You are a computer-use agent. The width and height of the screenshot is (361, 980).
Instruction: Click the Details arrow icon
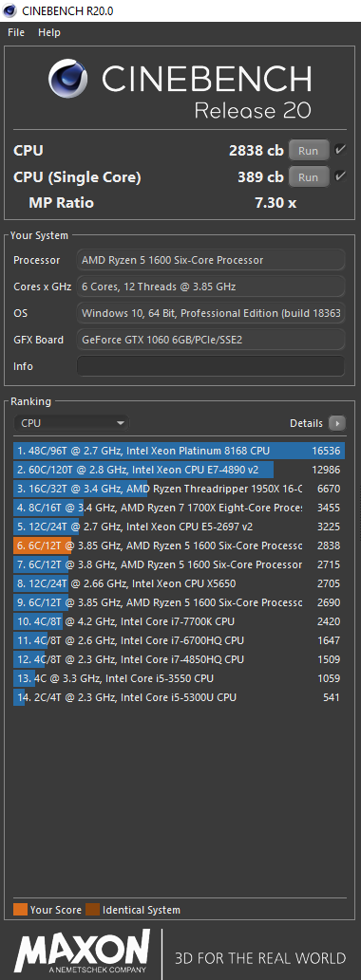336,423
